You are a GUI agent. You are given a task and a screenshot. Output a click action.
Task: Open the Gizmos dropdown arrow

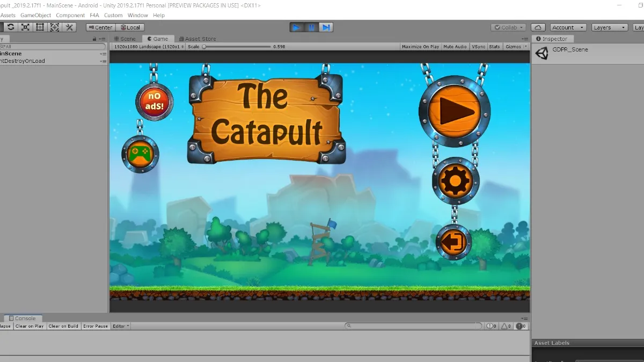point(526,47)
